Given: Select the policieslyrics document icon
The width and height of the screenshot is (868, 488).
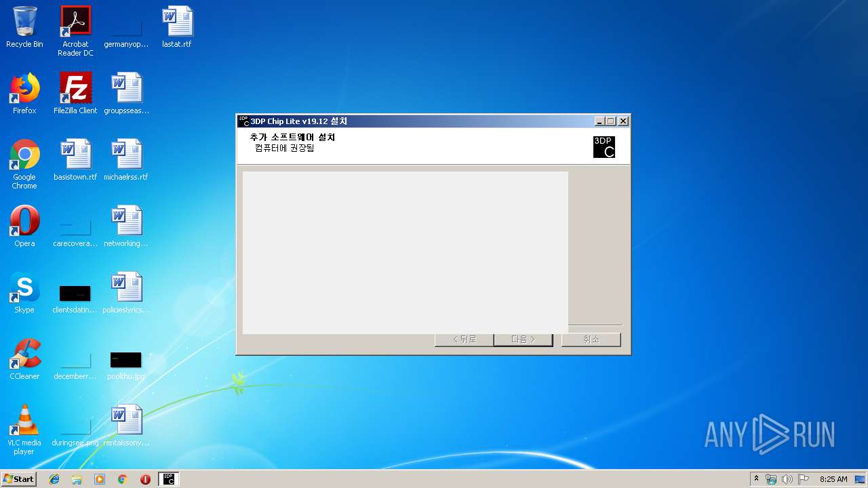Looking at the screenshot, I should [126, 293].
